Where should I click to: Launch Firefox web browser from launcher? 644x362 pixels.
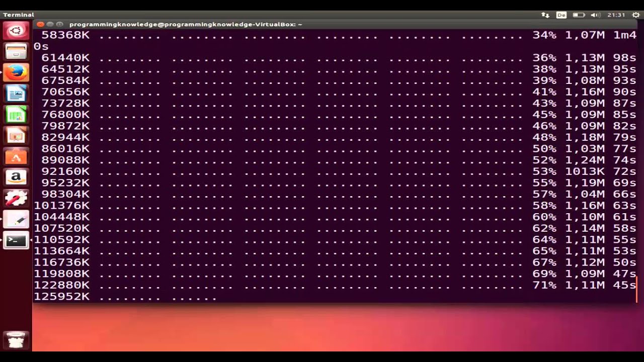click(16, 72)
